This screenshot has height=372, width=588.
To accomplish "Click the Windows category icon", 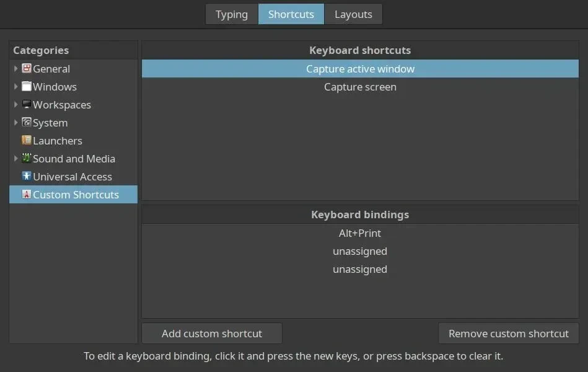I will coord(26,86).
